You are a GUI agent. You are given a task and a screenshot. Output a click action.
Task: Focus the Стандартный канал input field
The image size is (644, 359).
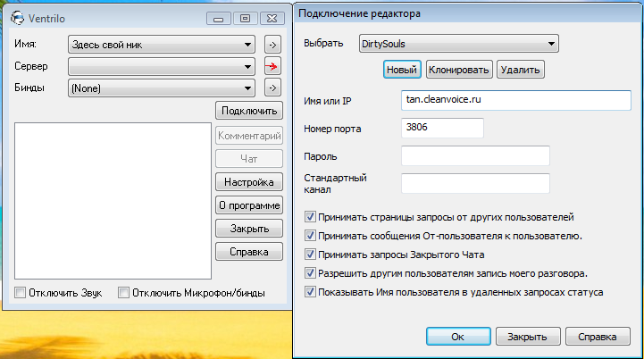tap(475, 183)
